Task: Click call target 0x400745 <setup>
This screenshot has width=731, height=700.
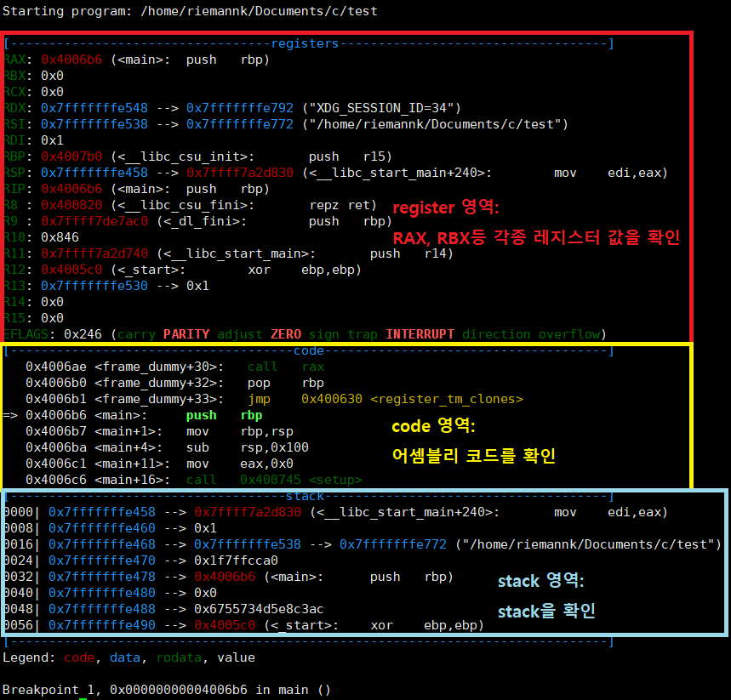Action: point(301,480)
